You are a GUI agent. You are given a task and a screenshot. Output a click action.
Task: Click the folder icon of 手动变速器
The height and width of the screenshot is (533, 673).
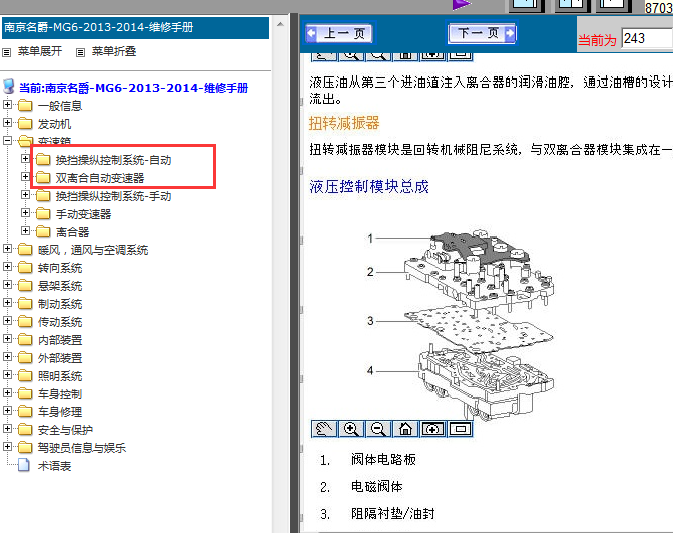point(43,214)
